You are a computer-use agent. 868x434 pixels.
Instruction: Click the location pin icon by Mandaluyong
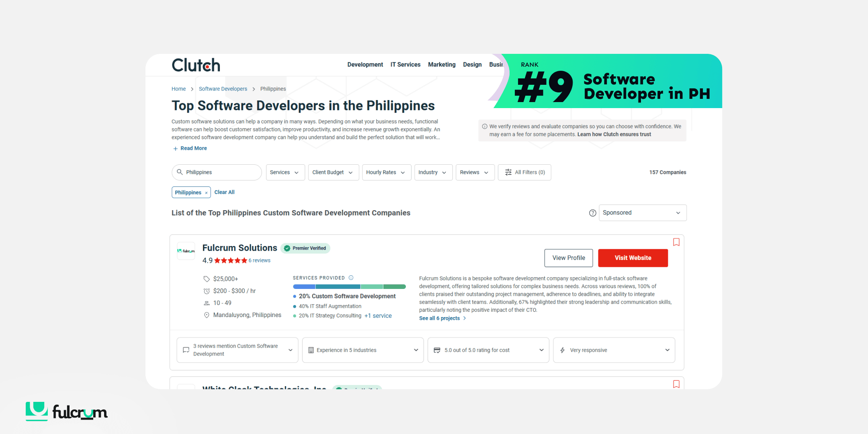(x=207, y=315)
